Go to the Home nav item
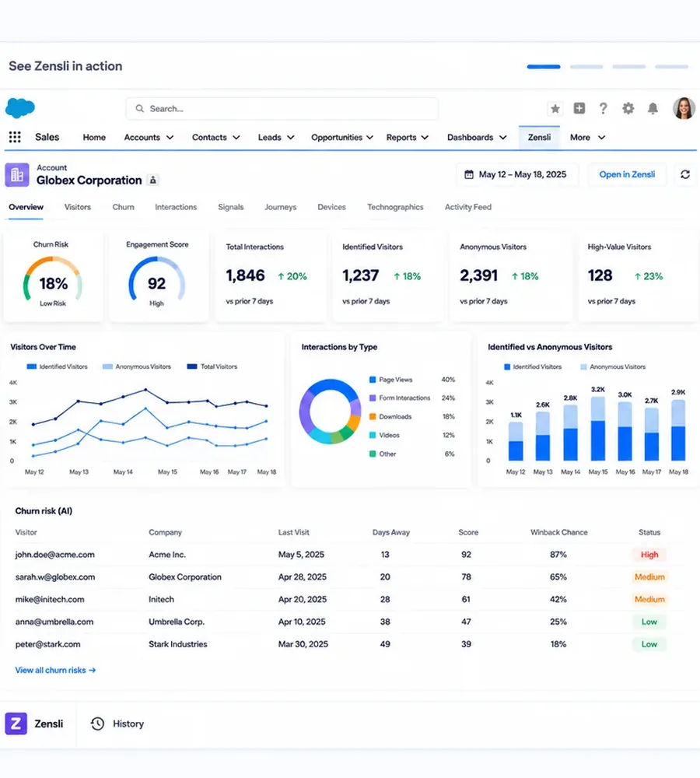700x778 pixels. coord(94,138)
